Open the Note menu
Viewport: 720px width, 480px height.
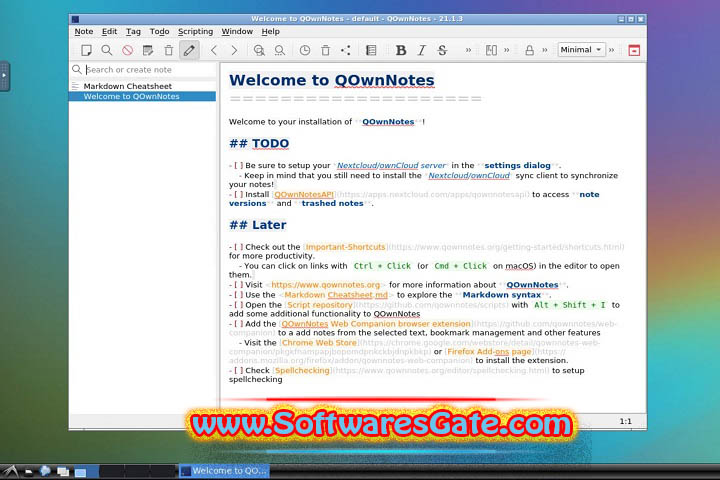[84, 31]
